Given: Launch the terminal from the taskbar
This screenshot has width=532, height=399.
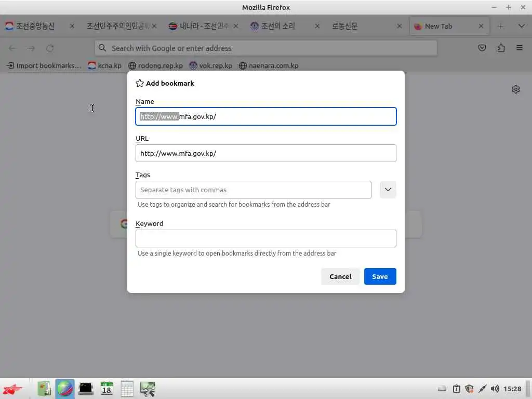Looking at the screenshot, I should [86, 389].
